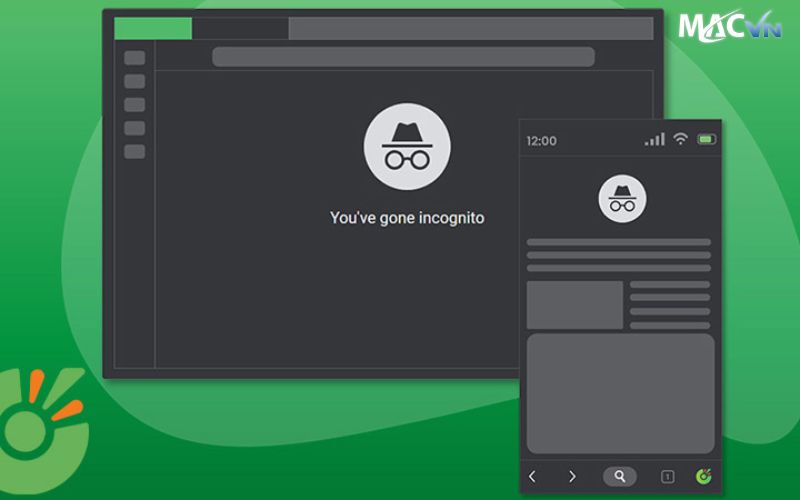Select the green active browser tab
800x500 pixels.
click(x=153, y=28)
